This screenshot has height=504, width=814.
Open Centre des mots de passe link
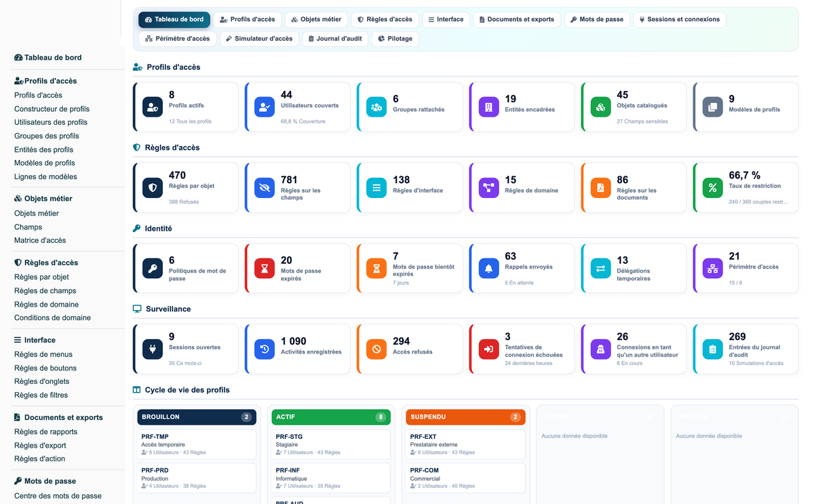point(58,496)
